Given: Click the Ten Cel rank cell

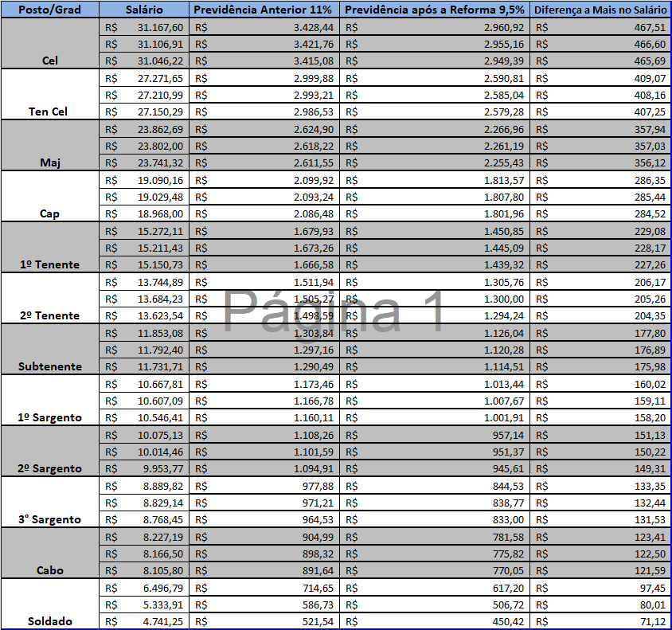Looking at the screenshot, I should point(50,112).
